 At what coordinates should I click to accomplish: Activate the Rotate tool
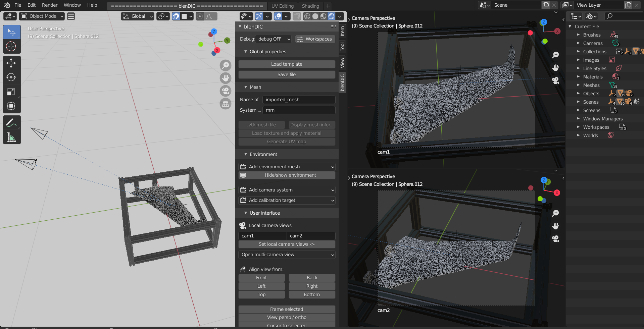tap(12, 77)
